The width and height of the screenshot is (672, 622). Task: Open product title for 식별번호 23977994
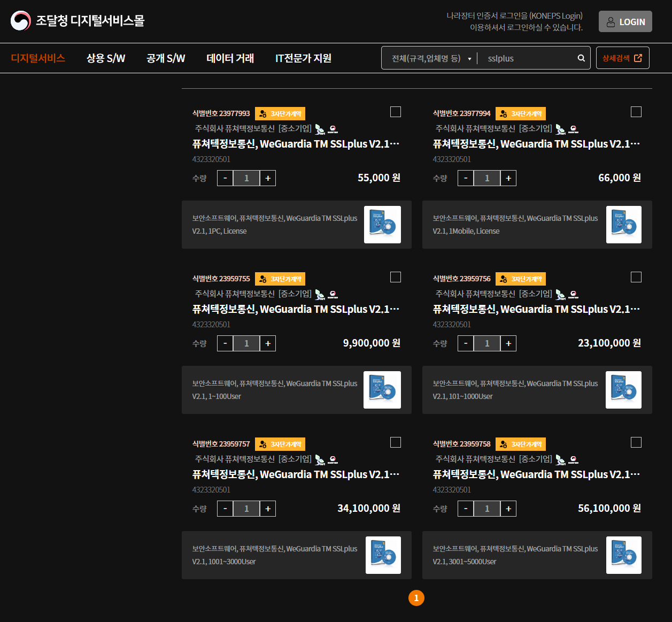(536, 144)
